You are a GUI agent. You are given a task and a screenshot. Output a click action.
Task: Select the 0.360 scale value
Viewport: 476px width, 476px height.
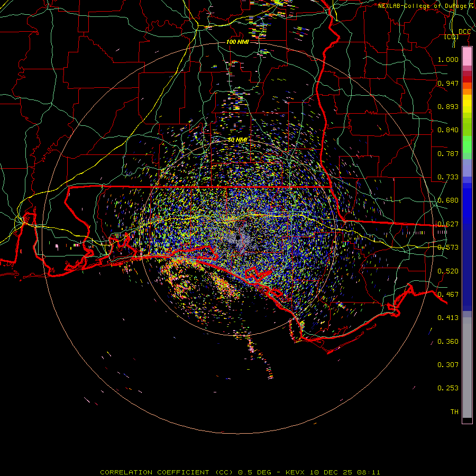448,342
